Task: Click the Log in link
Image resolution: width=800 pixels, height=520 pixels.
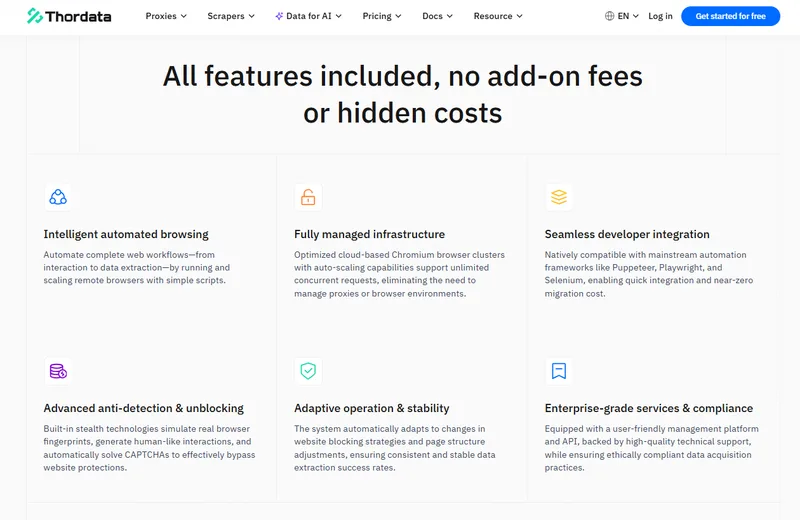Action: (660, 16)
